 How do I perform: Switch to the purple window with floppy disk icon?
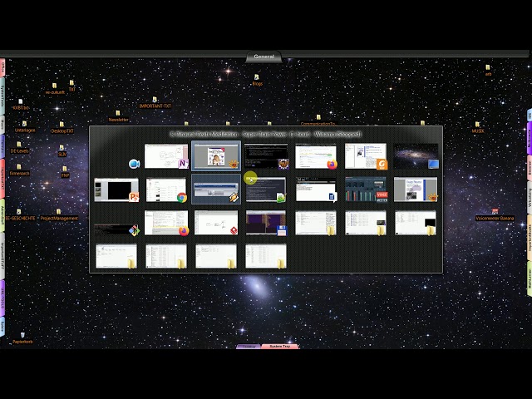pos(266,223)
